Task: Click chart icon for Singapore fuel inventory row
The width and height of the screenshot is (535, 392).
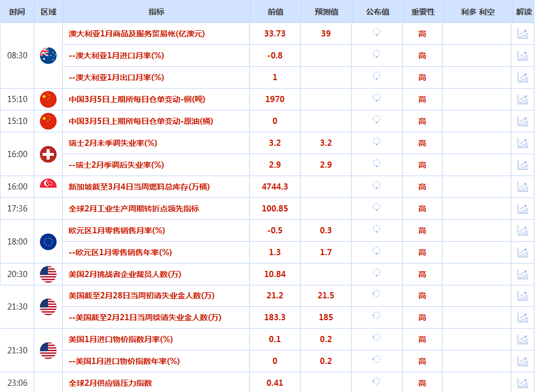Action: pyautogui.click(x=523, y=187)
